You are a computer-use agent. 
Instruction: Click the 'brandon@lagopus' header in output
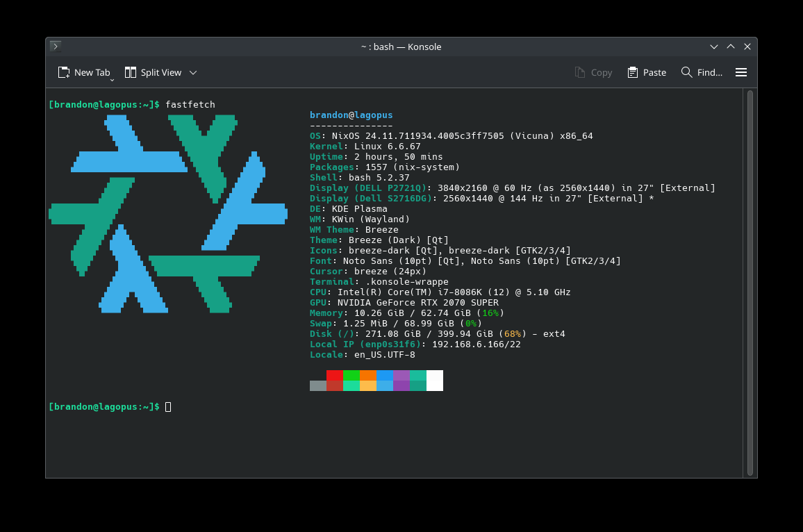[x=351, y=115]
